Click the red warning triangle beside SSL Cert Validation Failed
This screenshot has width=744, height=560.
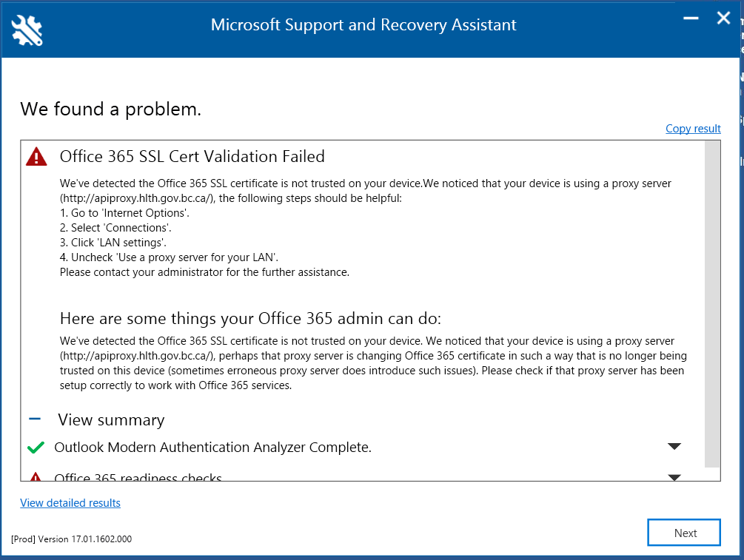coord(36,155)
